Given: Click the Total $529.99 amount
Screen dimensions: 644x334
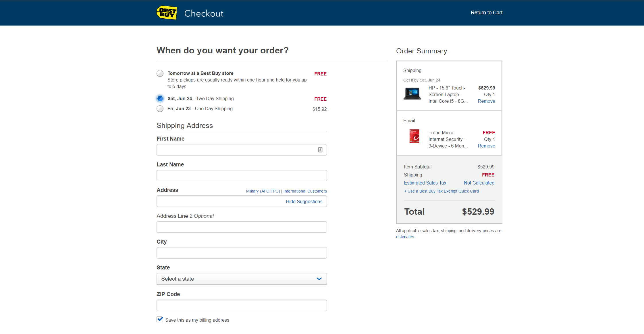Looking at the screenshot, I should [478, 211].
